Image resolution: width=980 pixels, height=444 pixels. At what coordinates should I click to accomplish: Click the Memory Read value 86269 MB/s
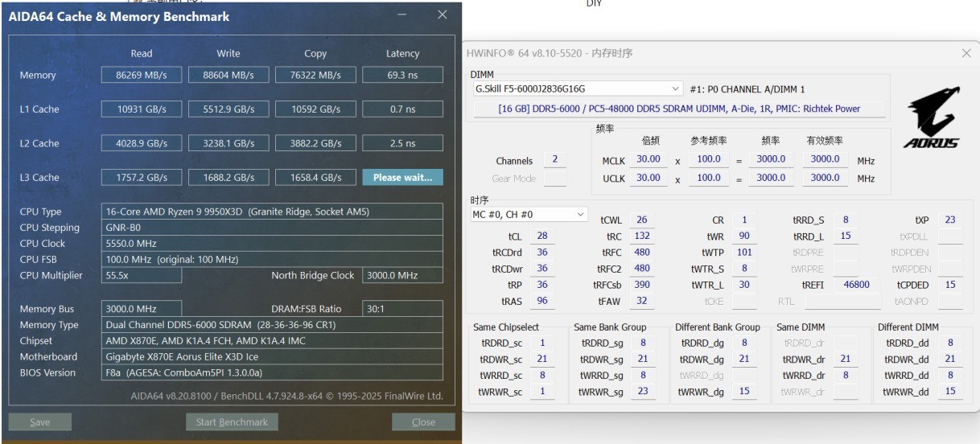point(142,75)
